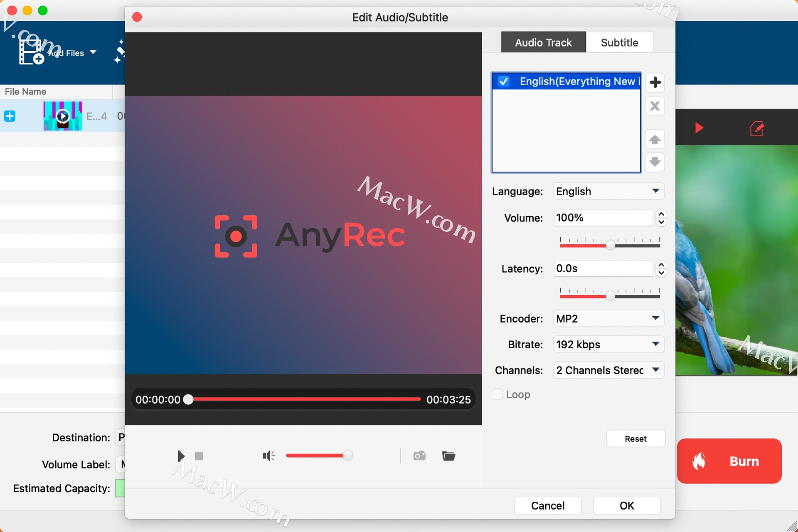Click the video thumbnail in file list
Image resolution: width=798 pixels, height=532 pixels.
click(63, 116)
